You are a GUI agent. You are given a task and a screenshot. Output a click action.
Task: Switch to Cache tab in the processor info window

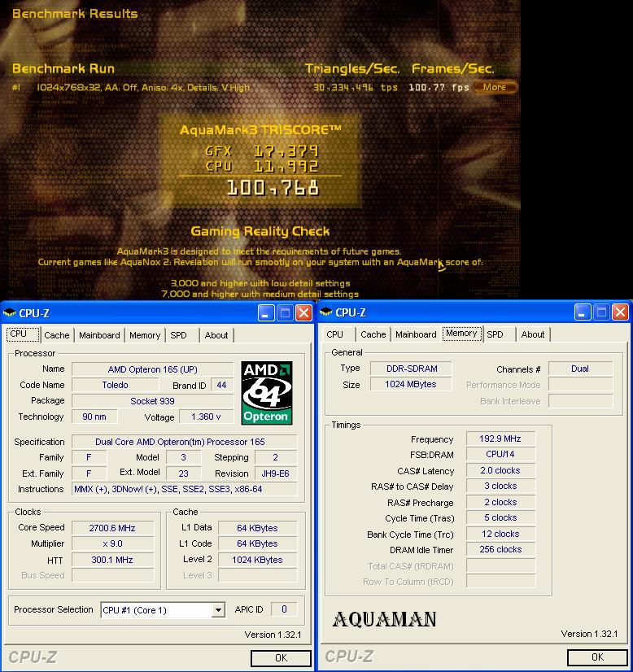coord(57,335)
